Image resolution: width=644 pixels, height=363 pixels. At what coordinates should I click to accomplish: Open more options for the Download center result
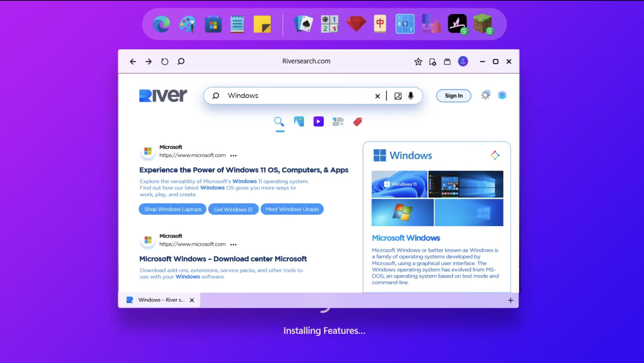(x=233, y=244)
